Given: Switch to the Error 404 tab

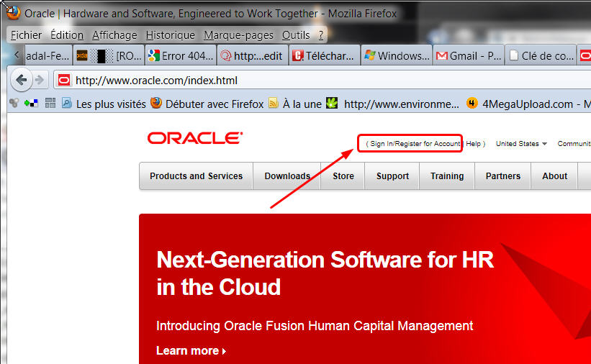Looking at the screenshot, I should (181, 55).
